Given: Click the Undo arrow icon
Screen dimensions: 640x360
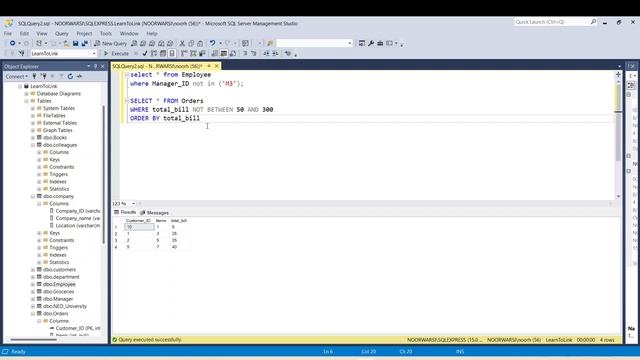Looking at the screenshot, I should point(212,43).
